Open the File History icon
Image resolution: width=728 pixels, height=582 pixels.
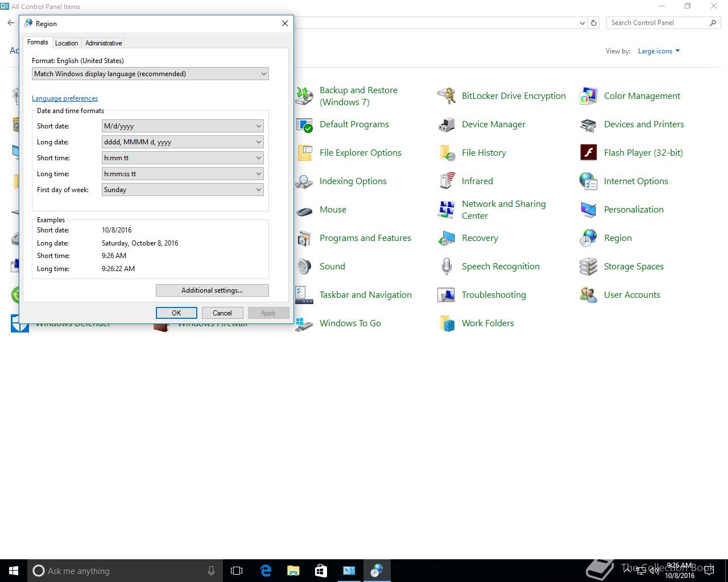tap(446, 153)
